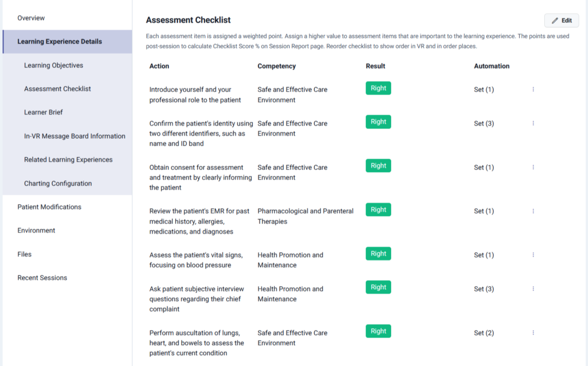Image resolution: width=588 pixels, height=366 pixels.
Task: Open In-VR Message Board Information
Action: (x=75, y=137)
